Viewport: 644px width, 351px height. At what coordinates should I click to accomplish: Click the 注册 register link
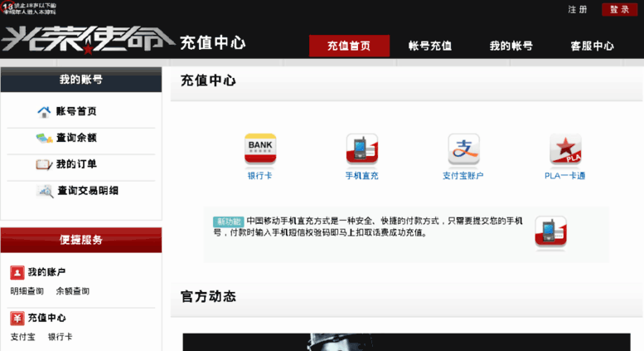click(x=578, y=9)
